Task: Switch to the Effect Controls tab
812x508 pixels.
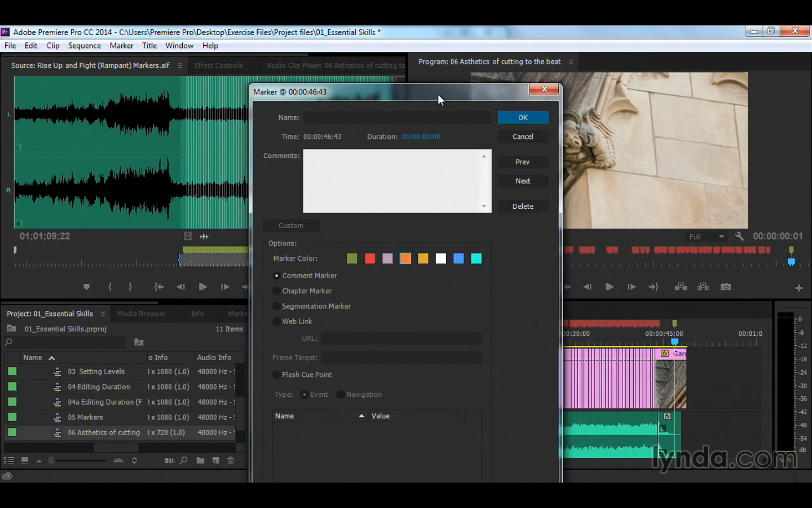Action: 219,65
